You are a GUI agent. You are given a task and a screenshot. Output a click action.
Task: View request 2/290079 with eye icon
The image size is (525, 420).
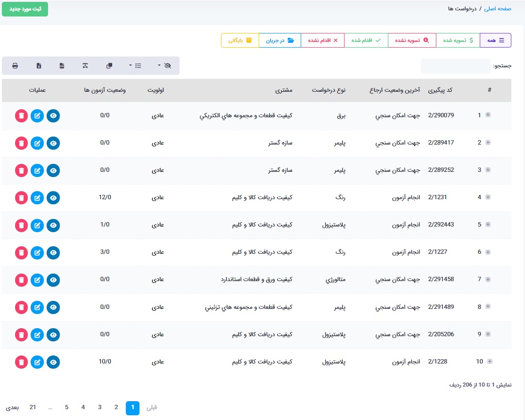coord(53,116)
